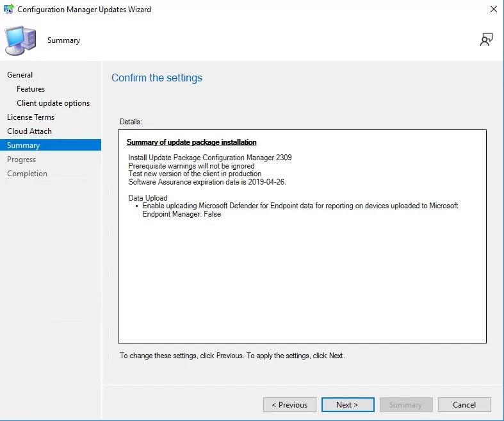
Task: Click the greyed-out Summary button
Action: click(x=406, y=404)
